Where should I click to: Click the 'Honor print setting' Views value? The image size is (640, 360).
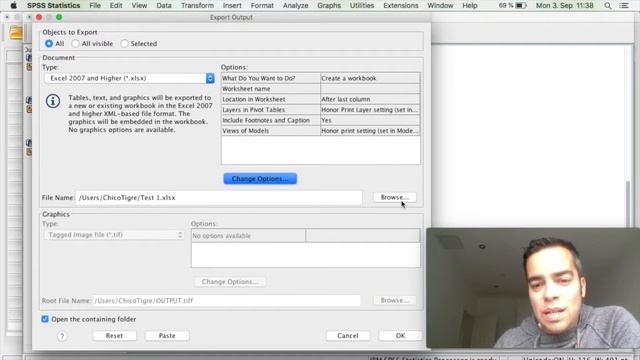[x=370, y=131]
